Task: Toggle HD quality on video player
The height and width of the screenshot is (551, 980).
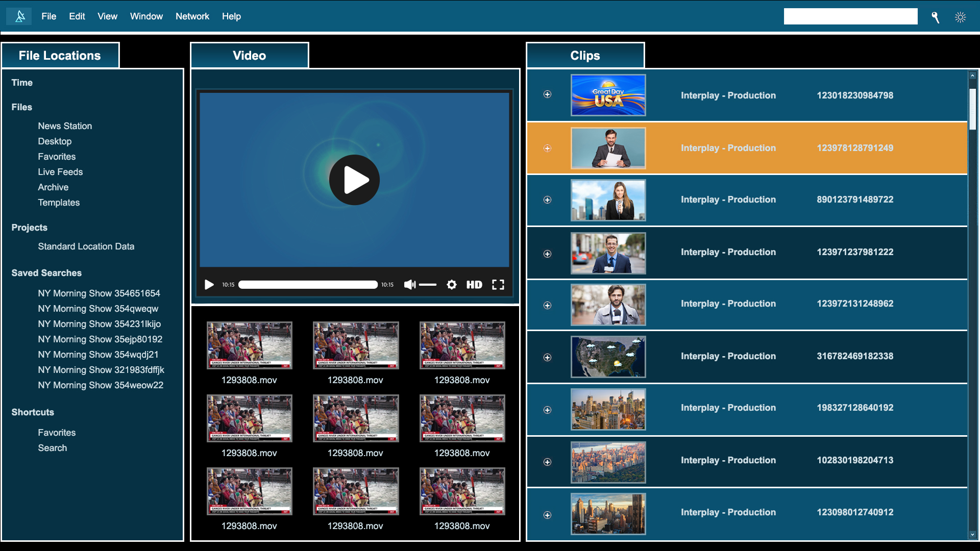Action: pos(474,285)
